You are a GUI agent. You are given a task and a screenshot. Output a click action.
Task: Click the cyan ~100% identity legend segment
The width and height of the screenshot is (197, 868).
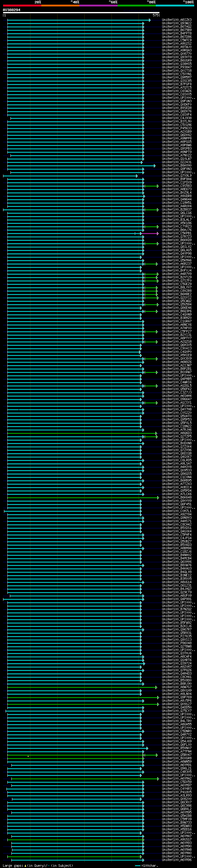pos(175,6)
